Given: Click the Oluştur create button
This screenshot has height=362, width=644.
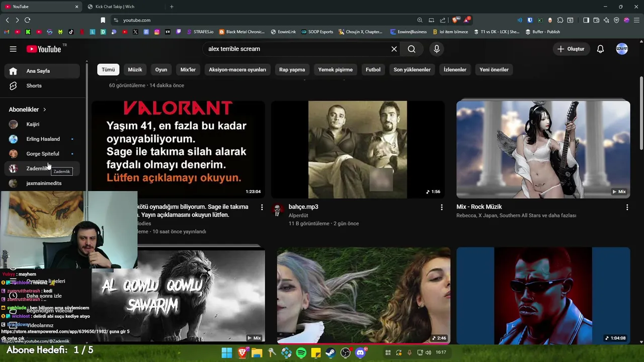Looking at the screenshot, I should tap(571, 49).
